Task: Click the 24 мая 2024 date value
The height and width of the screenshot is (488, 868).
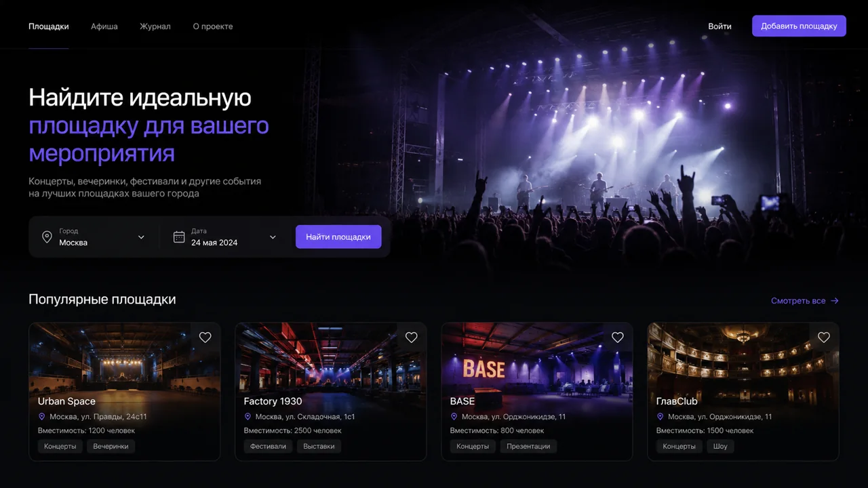Action: pos(214,243)
